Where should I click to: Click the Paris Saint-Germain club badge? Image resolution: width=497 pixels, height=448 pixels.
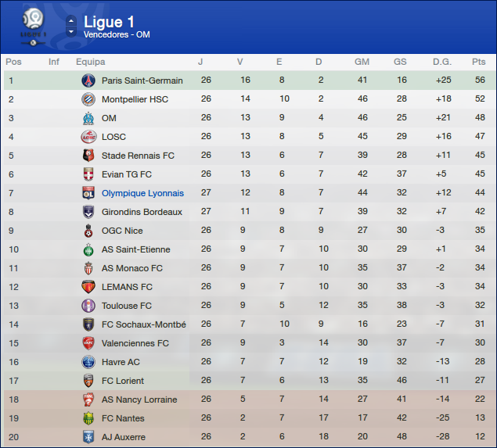pyautogui.click(x=88, y=81)
